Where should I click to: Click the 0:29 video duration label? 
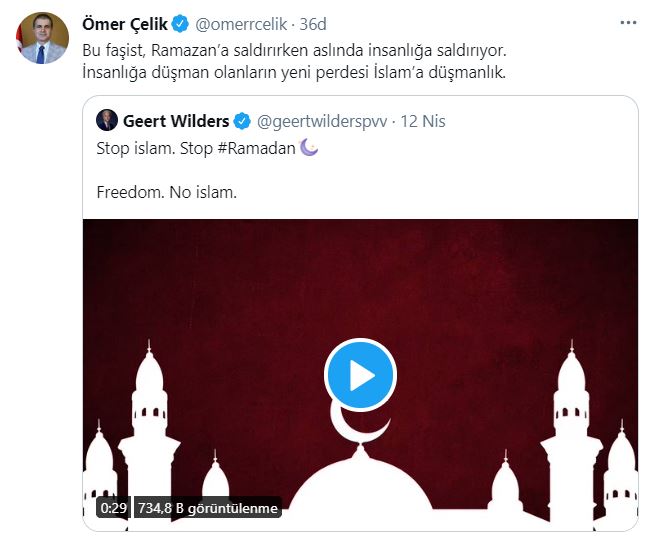coord(112,507)
